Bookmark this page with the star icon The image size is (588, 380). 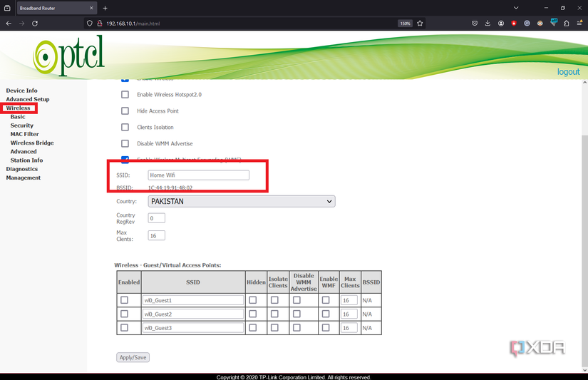click(x=420, y=24)
